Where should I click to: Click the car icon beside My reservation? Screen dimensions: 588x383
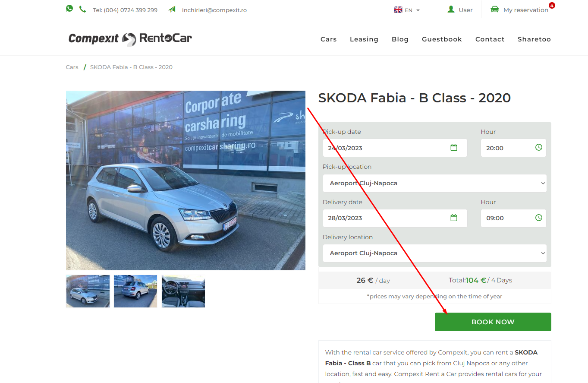(495, 9)
